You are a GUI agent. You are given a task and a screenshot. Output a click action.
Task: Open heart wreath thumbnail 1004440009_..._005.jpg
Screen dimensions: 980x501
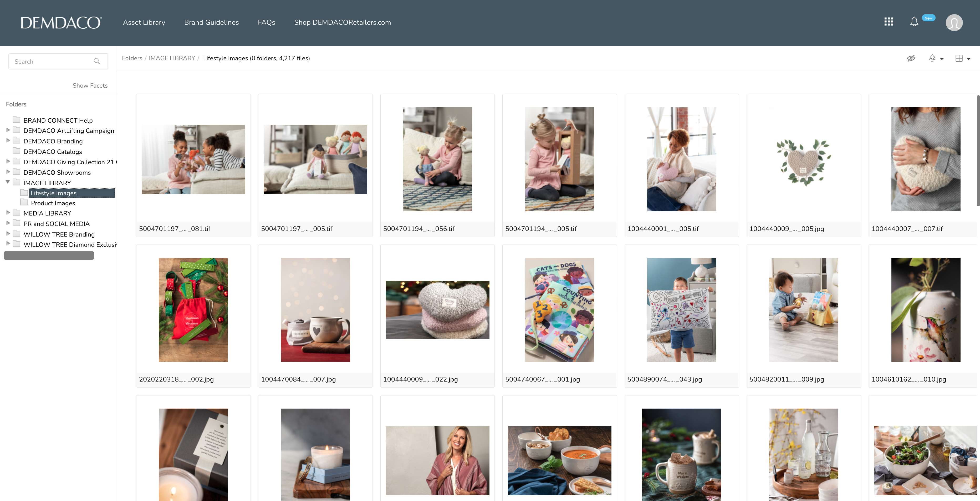click(x=804, y=162)
